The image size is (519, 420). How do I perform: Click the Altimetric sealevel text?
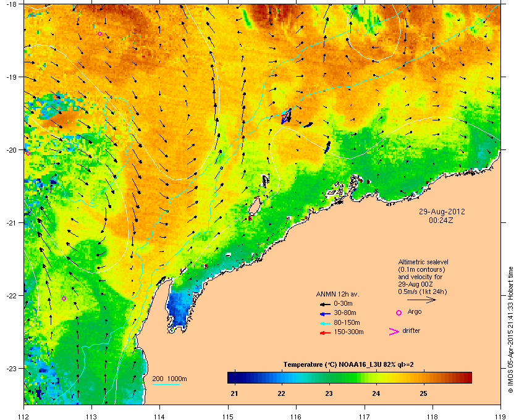coord(423,262)
